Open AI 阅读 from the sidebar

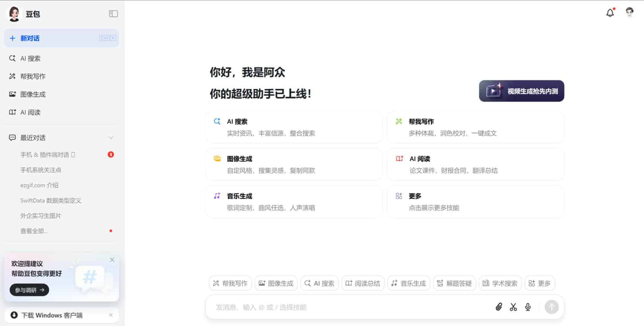(x=30, y=112)
